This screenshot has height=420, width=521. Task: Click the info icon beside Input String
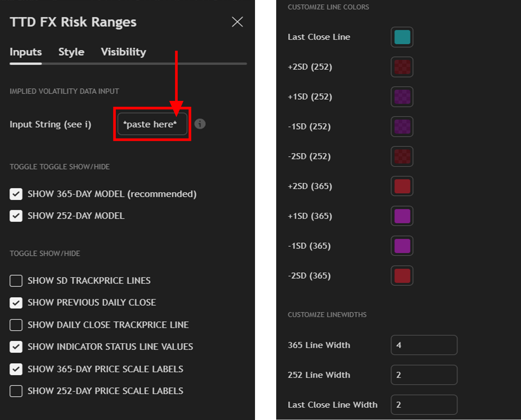click(x=200, y=124)
